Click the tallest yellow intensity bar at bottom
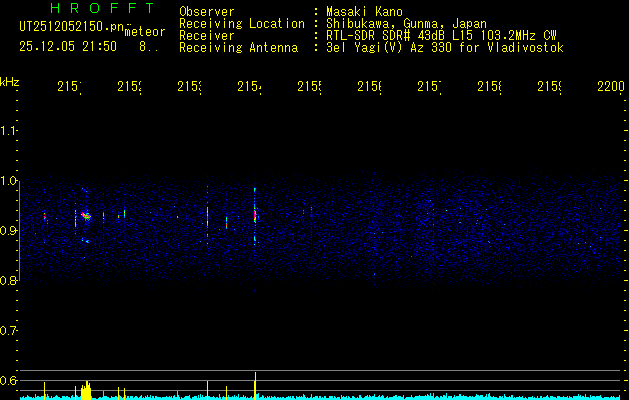 point(255,385)
